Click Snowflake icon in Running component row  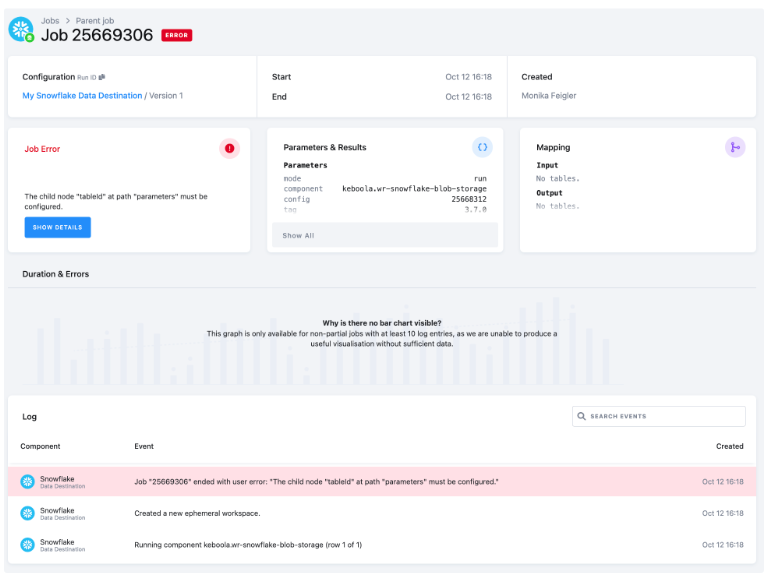coord(28,545)
